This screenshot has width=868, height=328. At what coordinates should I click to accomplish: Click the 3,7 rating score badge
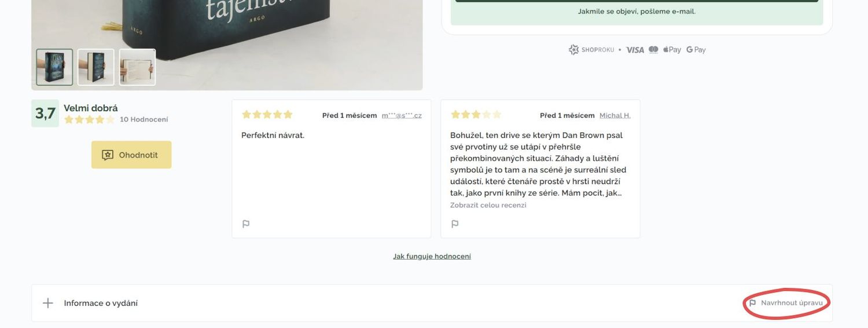tap(45, 114)
